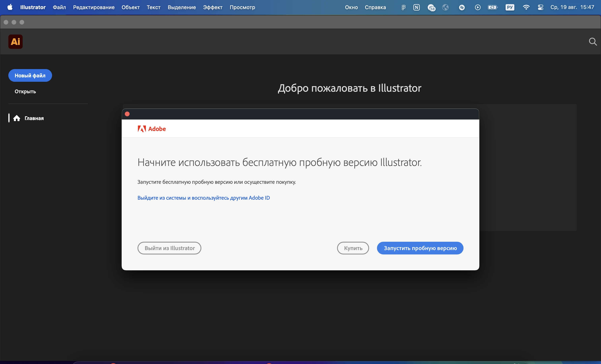Click the text 'Запустите бесплатную пробную версию или осуществите покупку.'

coord(217,182)
